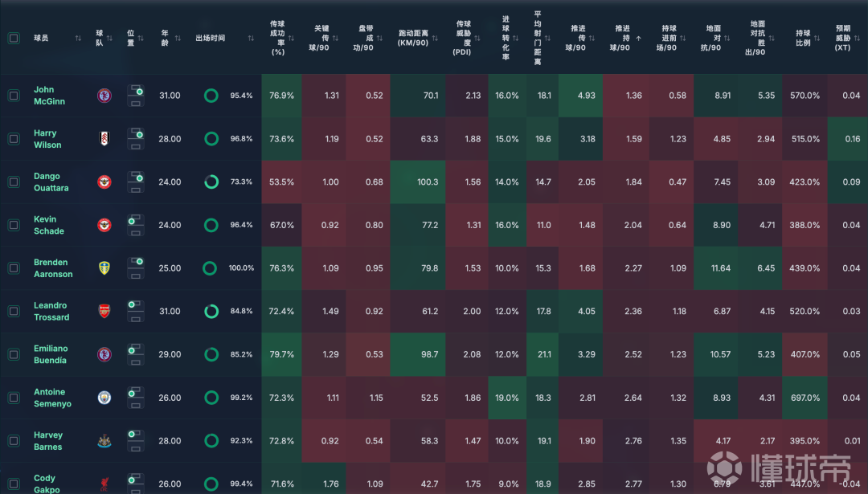The height and width of the screenshot is (494, 868).
Task: Click Fulham club badge beside Harry Wilson
Action: click(104, 139)
